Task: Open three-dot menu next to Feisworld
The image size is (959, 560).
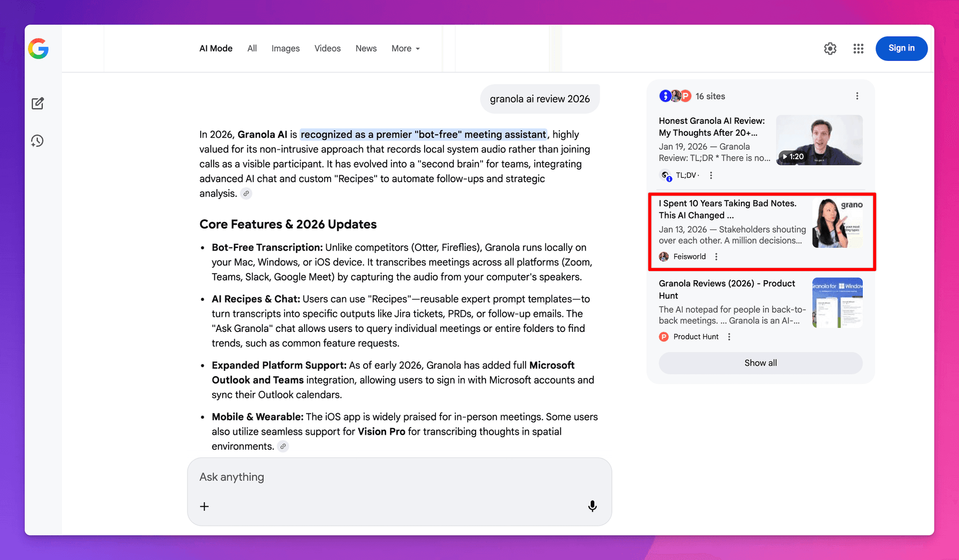Action: 716,257
